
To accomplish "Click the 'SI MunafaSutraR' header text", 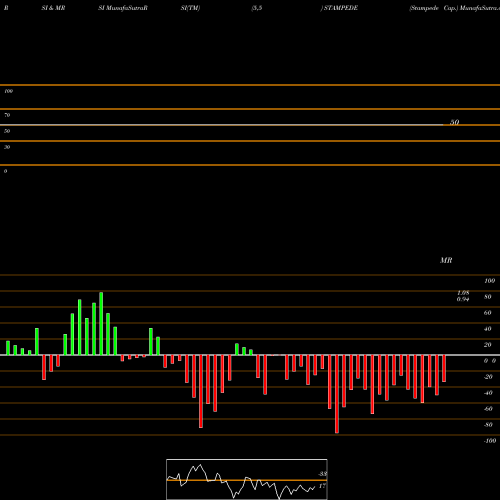I will [123, 8].
